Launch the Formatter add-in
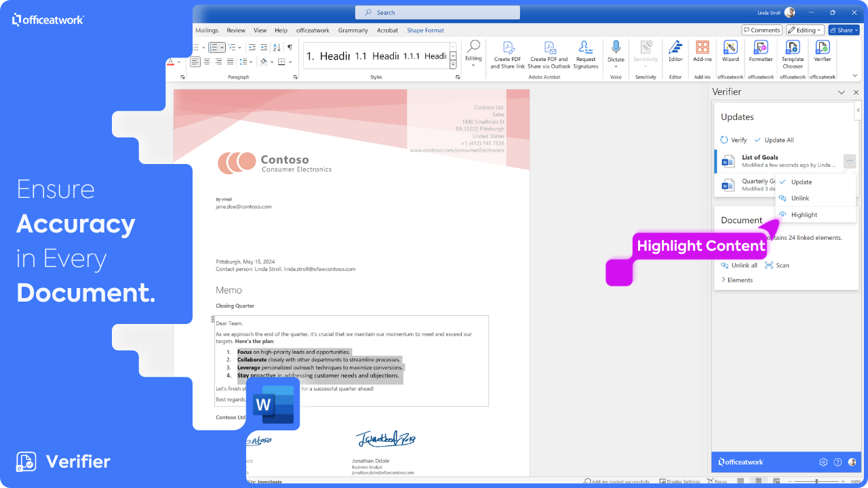The width and height of the screenshot is (868, 488). click(761, 51)
